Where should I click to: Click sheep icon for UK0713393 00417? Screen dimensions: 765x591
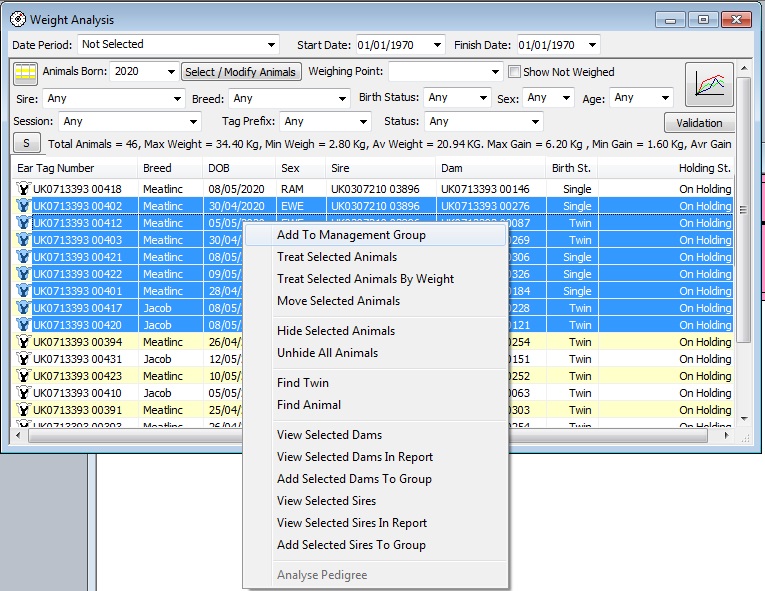23,308
